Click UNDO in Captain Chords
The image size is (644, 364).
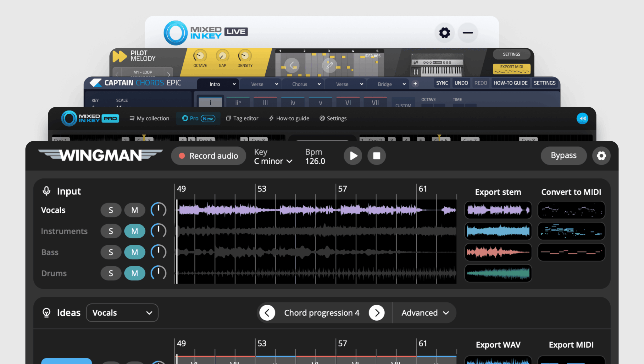click(461, 83)
